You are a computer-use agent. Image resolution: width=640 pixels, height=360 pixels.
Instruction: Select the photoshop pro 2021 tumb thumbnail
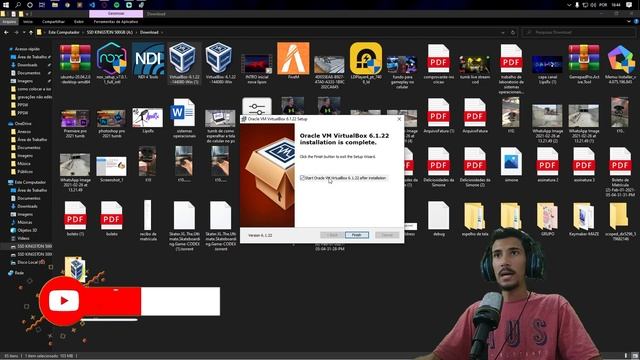click(x=111, y=118)
